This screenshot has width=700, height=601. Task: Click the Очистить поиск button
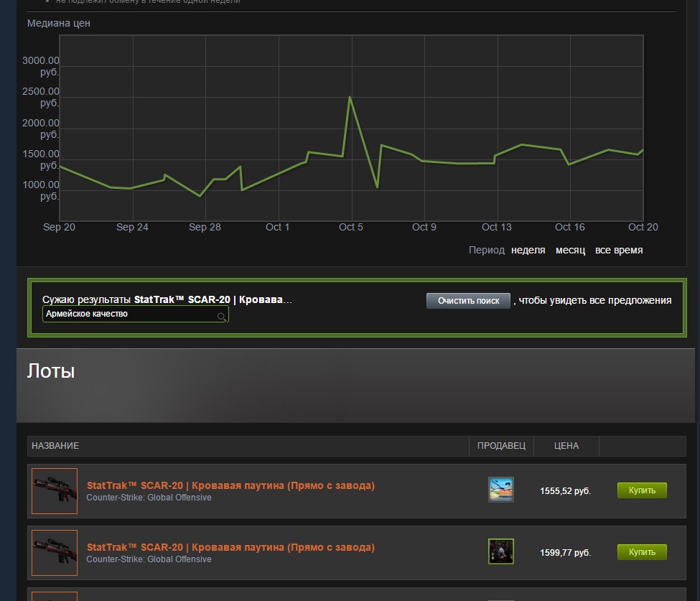pyautogui.click(x=468, y=300)
